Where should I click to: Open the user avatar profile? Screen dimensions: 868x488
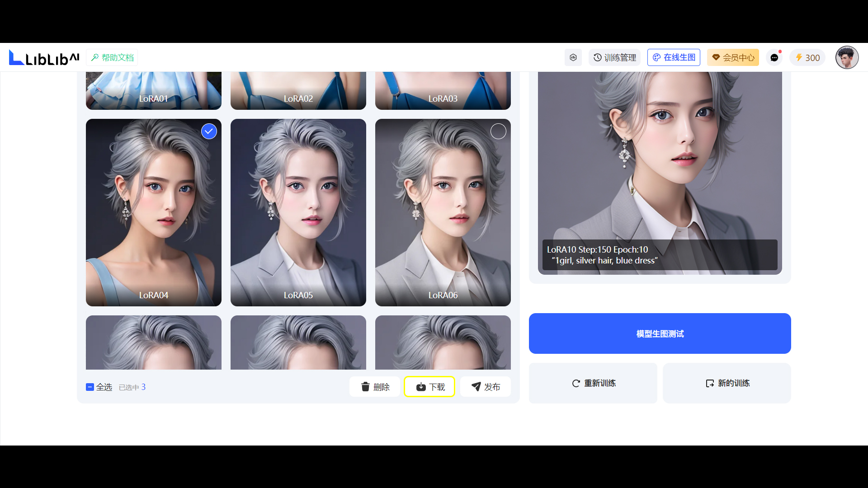point(846,58)
